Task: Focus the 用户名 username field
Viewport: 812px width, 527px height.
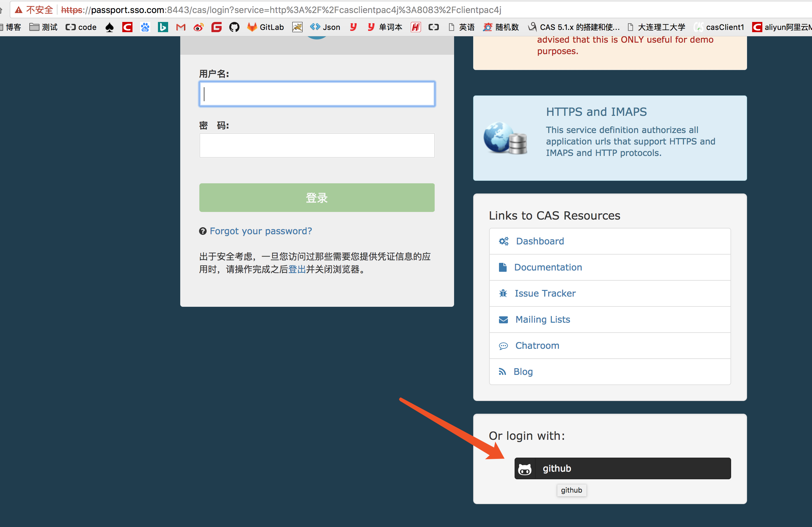Action: coord(317,94)
